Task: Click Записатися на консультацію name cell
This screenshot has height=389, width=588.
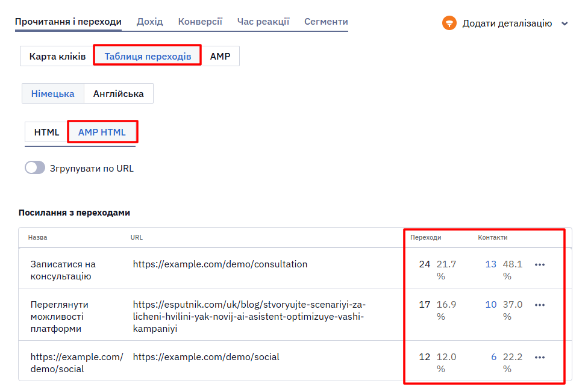Action: (63, 270)
